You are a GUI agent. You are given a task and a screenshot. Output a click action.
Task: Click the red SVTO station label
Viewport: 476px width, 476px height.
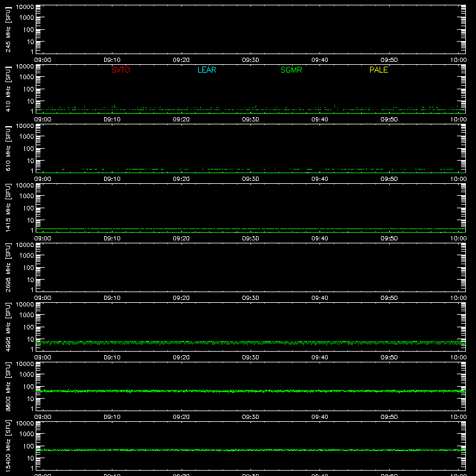121,70
